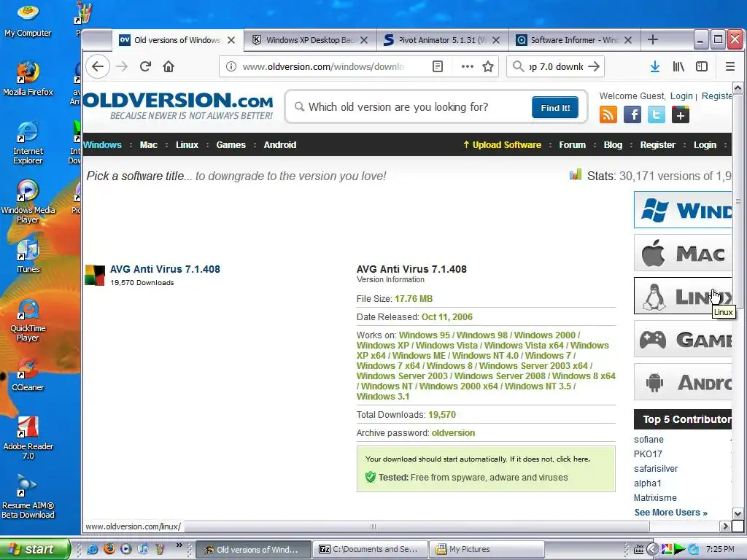Open the Linux menu item in navbar
747x560 pixels.
click(187, 145)
